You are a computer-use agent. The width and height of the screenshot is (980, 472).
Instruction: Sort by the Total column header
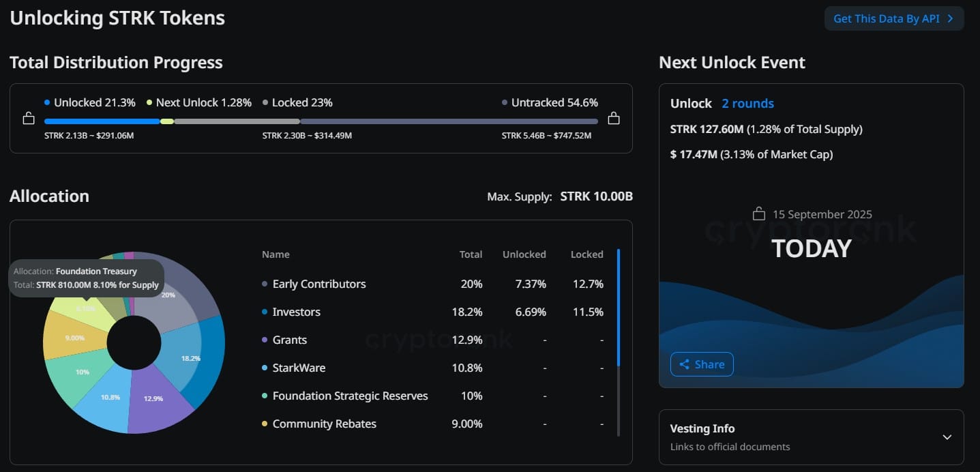point(471,254)
